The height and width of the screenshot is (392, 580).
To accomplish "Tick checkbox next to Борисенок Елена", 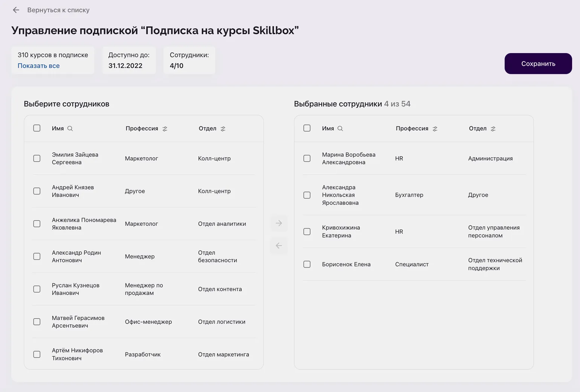I will tap(307, 264).
